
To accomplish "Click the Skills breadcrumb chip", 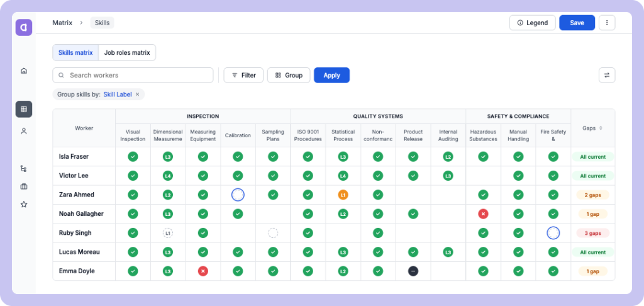I will point(103,23).
